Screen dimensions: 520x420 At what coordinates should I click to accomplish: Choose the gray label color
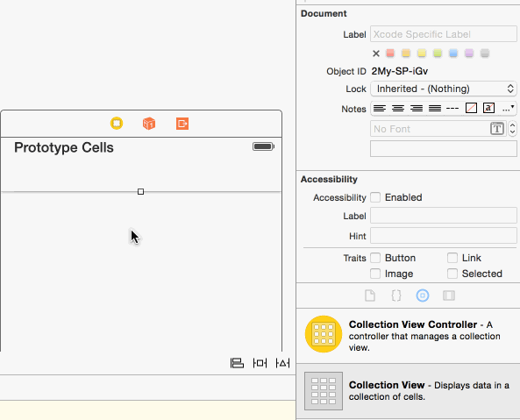pos(485,53)
